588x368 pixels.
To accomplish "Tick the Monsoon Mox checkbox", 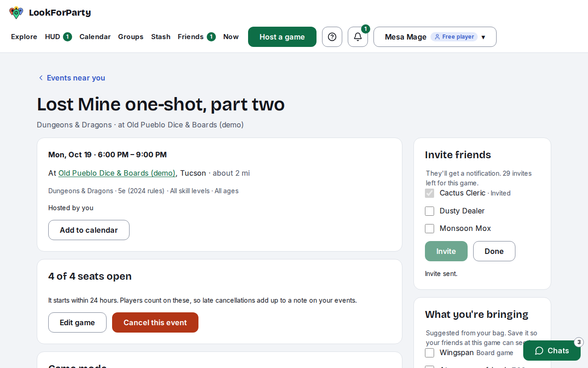I will pos(430,229).
